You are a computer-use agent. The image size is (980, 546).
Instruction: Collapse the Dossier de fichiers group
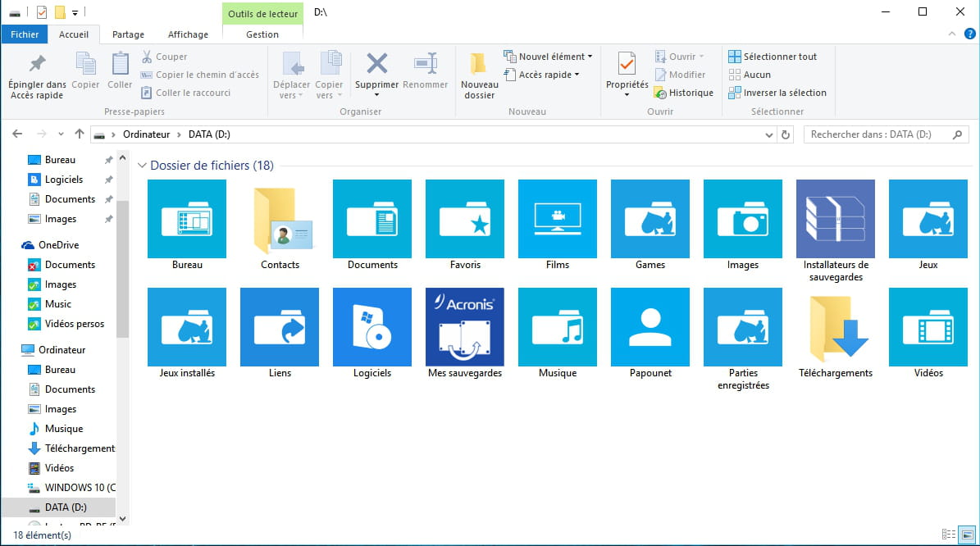[143, 166]
